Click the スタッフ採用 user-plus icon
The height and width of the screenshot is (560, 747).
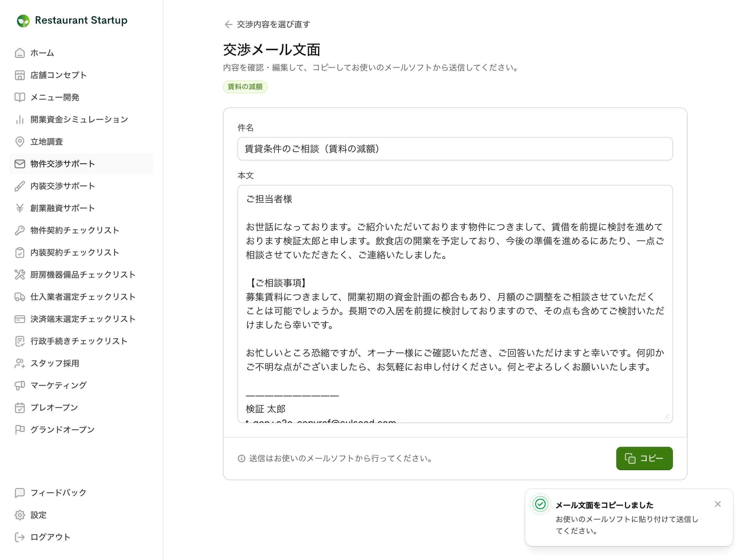(x=20, y=363)
